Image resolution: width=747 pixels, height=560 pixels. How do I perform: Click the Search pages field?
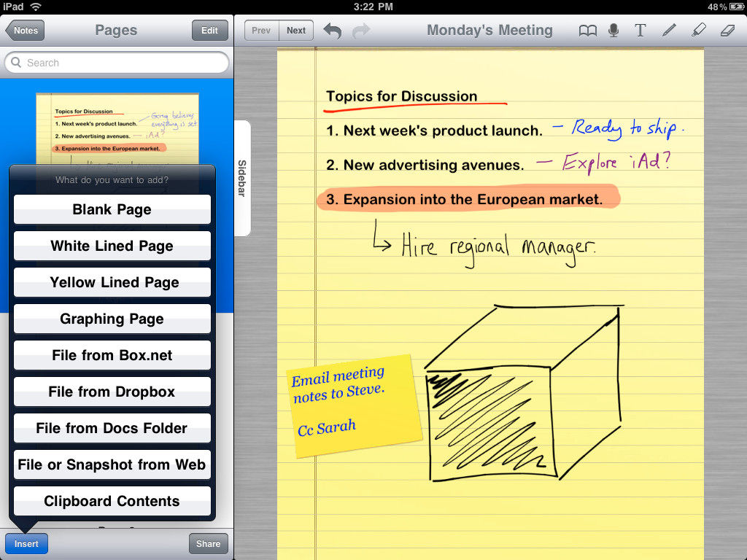pos(117,63)
